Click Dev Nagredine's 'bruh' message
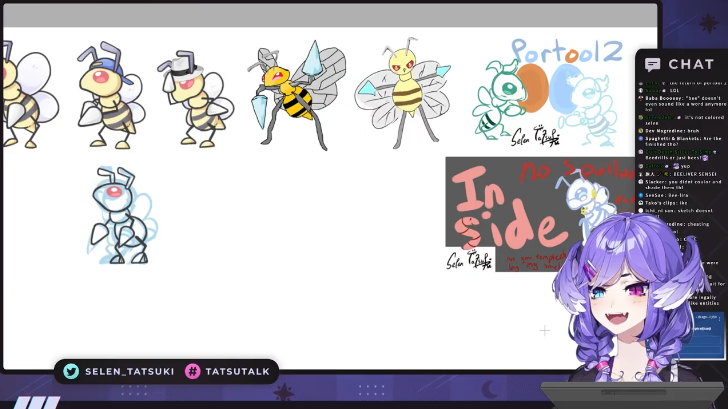The image size is (728, 409). click(670, 131)
